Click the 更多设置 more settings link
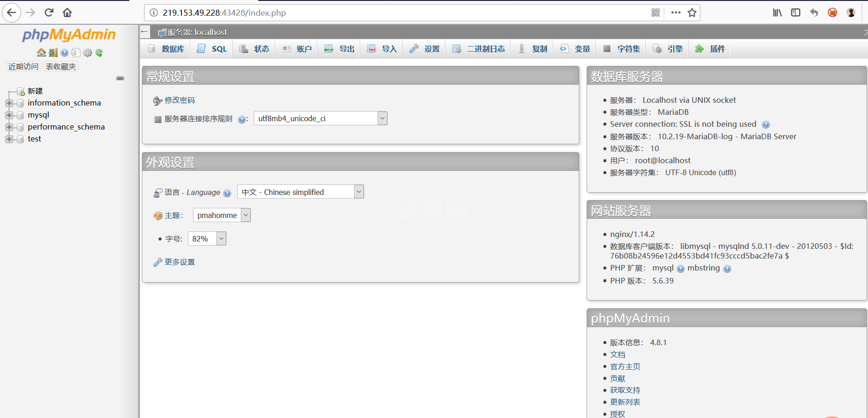This screenshot has height=418, width=868. coord(180,262)
